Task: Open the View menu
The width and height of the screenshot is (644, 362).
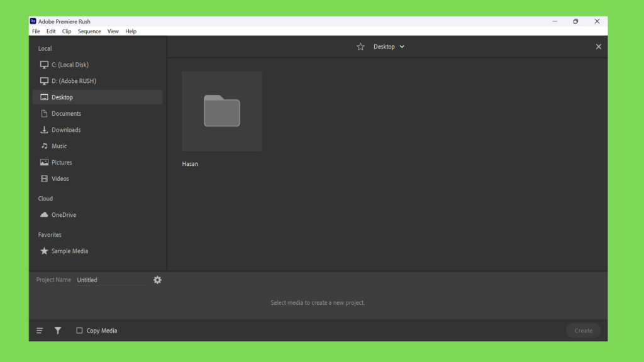Action: point(113,31)
